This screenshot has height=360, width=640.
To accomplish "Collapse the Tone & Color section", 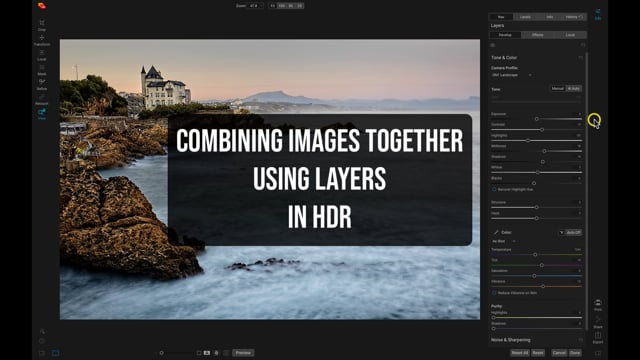I will coord(504,58).
